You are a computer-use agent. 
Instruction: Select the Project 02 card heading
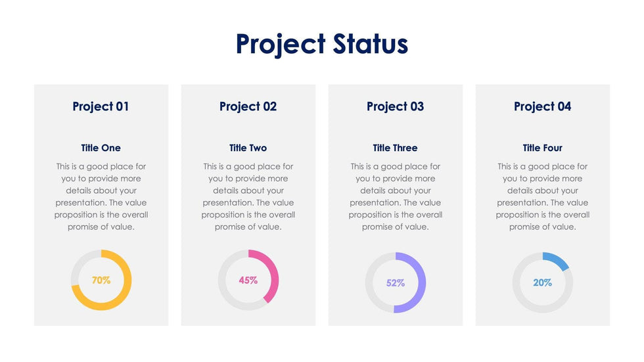click(x=248, y=106)
